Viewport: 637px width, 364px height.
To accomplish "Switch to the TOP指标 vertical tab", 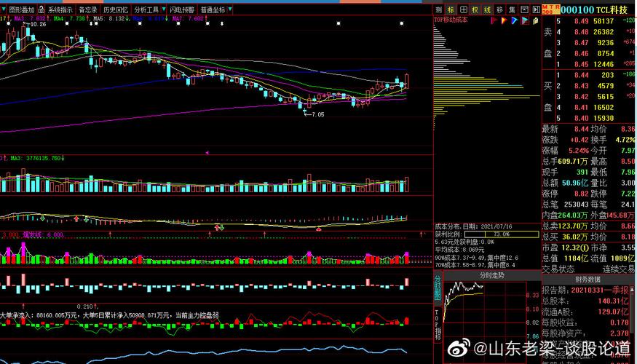I will (x=438, y=325).
